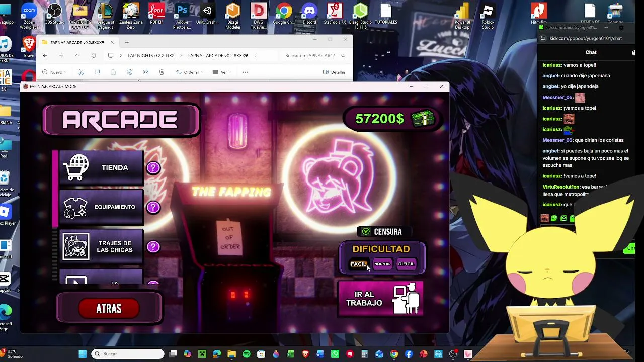
Task: Click the Windows Start button
Action: click(83, 354)
